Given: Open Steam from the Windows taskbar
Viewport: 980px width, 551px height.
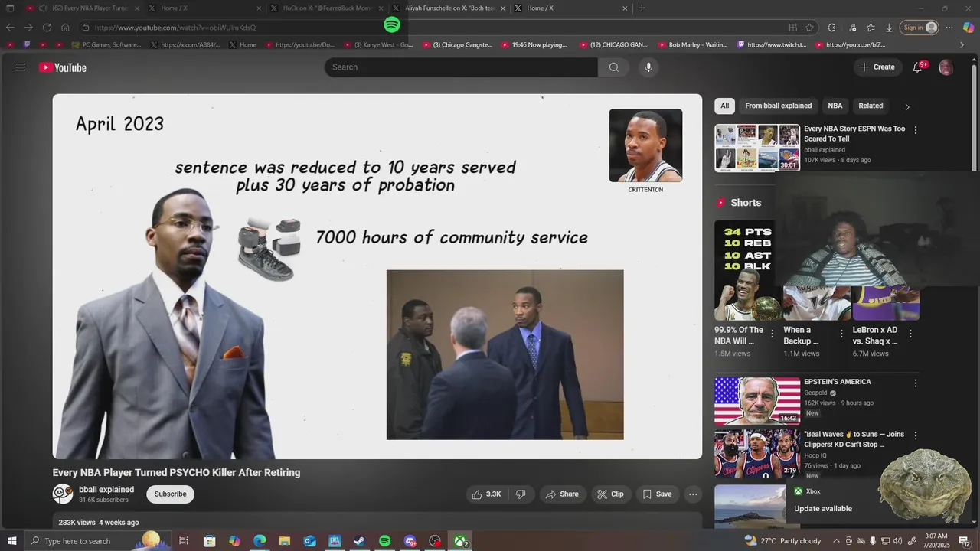Looking at the screenshot, I should 359,541.
